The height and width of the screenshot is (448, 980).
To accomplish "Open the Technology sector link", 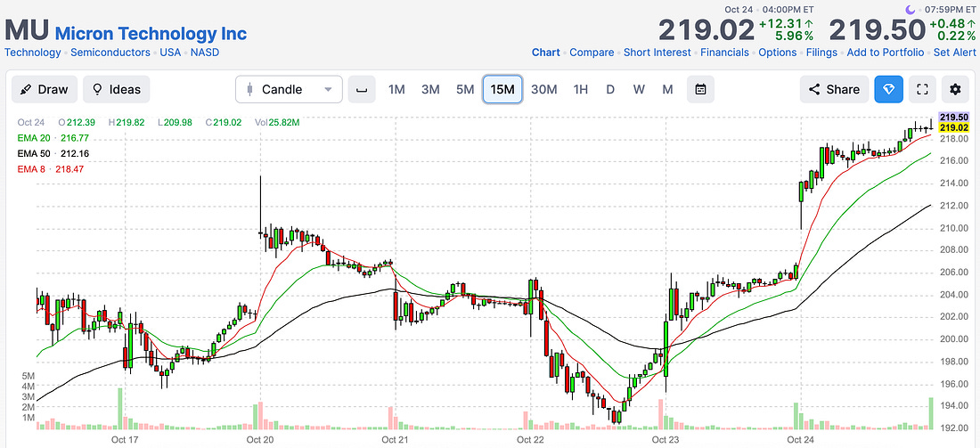I will coord(32,53).
